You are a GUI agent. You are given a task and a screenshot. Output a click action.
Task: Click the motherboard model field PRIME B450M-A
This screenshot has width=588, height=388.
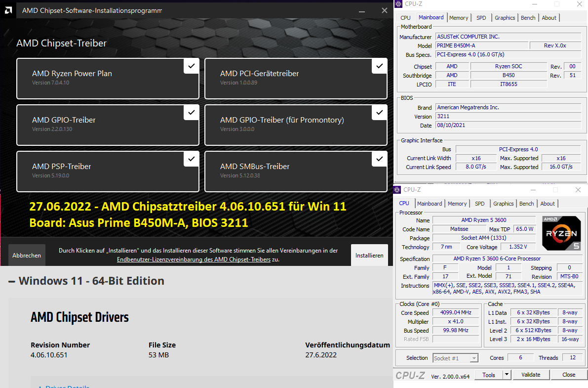(x=482, y=45)
